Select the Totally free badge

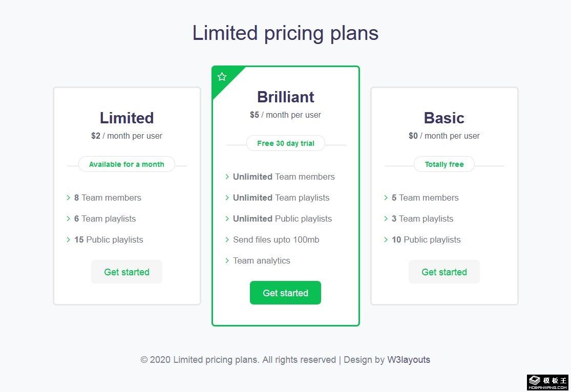(x=444, y=164)
